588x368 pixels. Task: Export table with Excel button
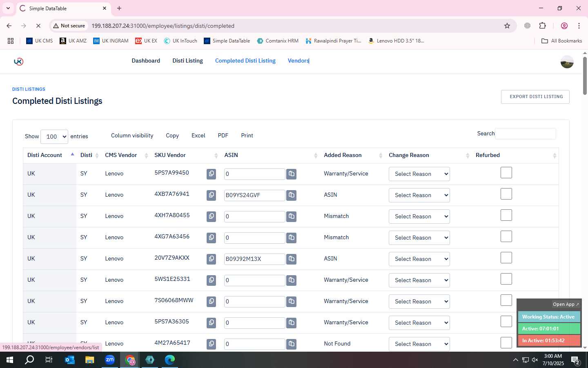click(x=198, y=135)
